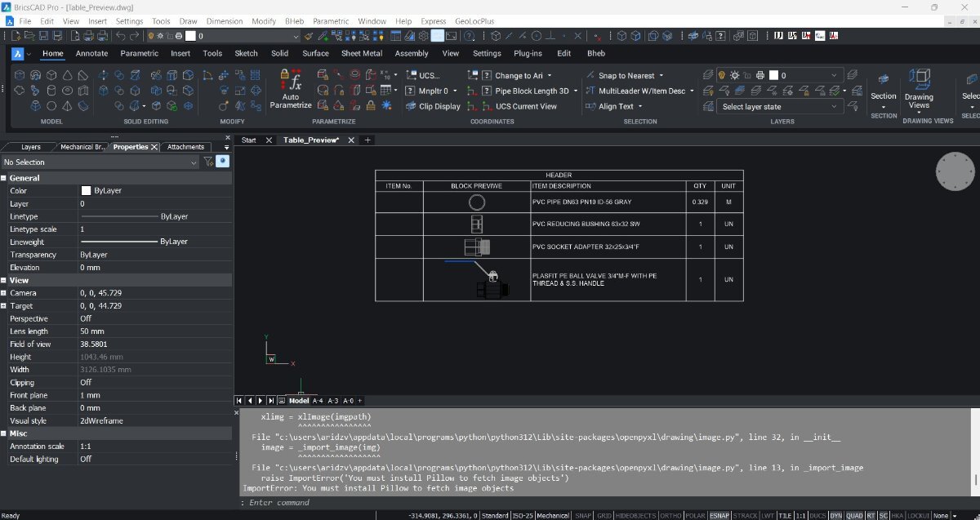Click the Save icon in quick access toolbar
Screen dimensions: 980x520
(x=45, y=36)
